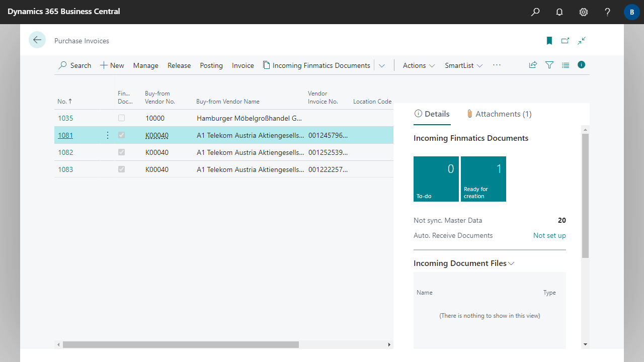The image size is (644, 362).
Task: Toggle Finmatics checkbox for invoice 1082
Action: 121,152
